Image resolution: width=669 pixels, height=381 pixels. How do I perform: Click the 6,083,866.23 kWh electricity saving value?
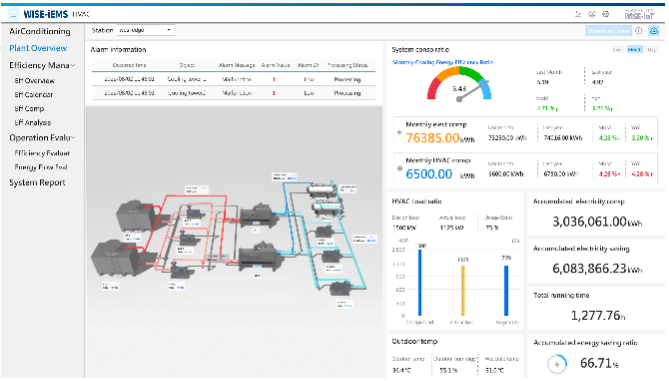tap(597, 268)
